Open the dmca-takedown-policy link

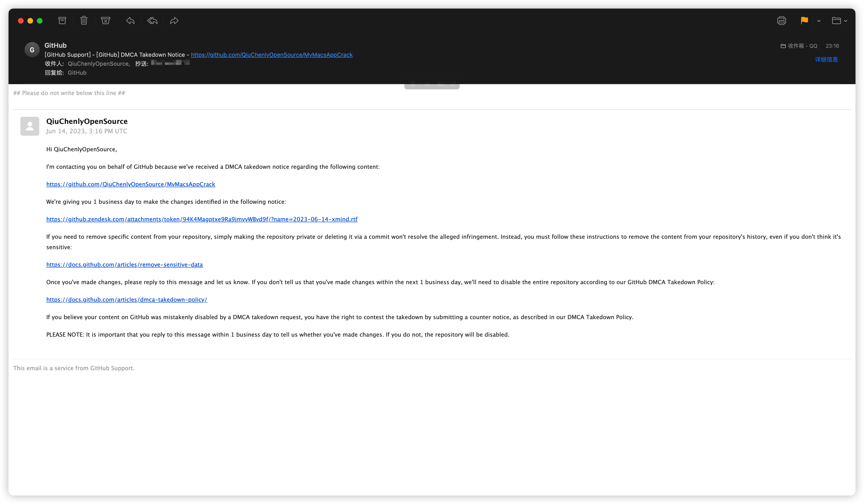[126, 299]
